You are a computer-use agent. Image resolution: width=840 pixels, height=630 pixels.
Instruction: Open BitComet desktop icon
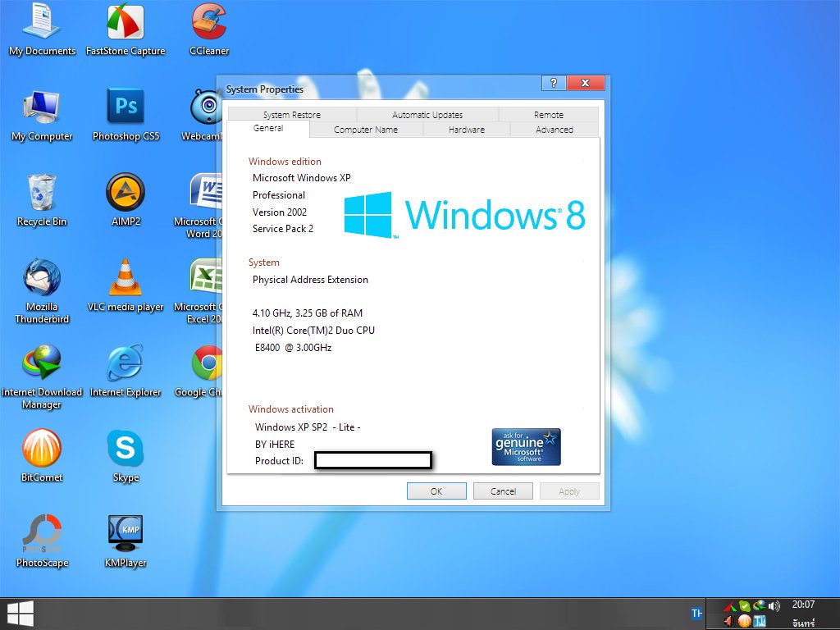click(x=42, y=456)
